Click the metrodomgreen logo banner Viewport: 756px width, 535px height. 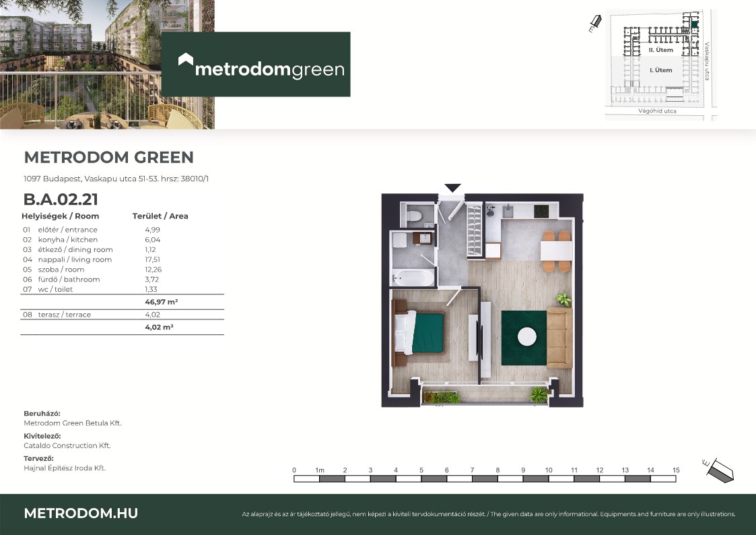pyautogui.click(x=255, y=64)
